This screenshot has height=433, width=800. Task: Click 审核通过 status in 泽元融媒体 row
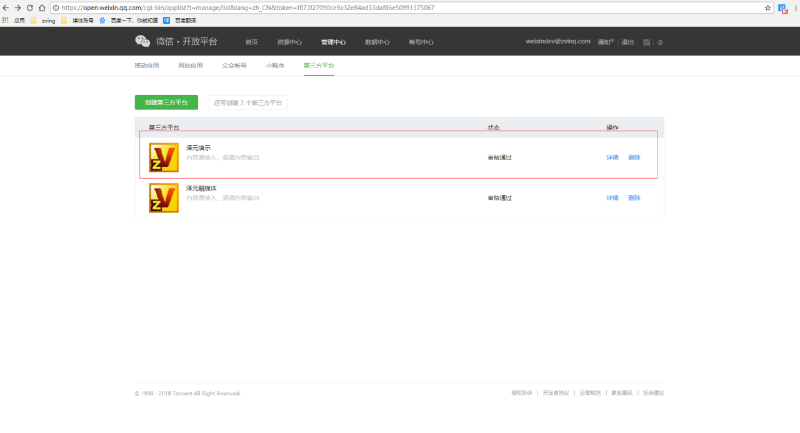(499, 198)
